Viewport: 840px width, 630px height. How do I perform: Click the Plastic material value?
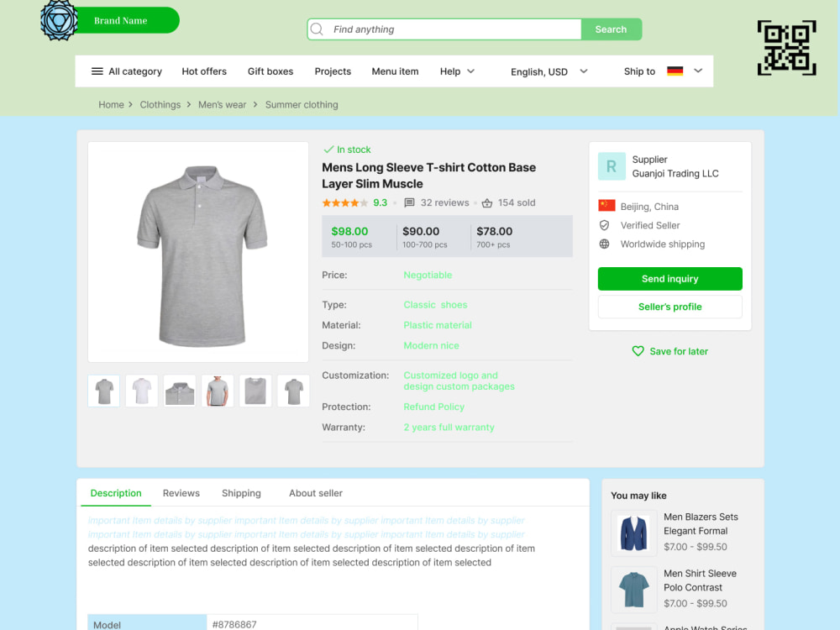[438, 325]
